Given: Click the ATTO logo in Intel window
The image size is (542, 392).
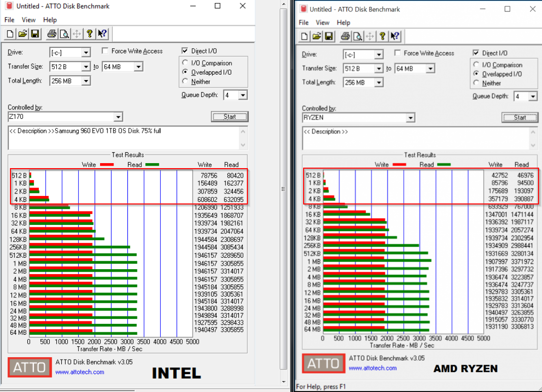Looking at the screenshot, I should (30, 367).
